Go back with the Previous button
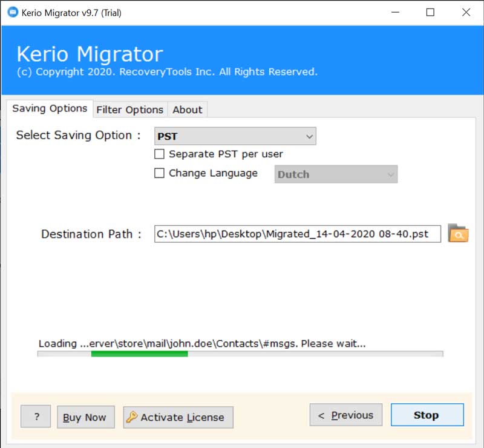This screenshot has height=448, width=484. tap(345, 415)
